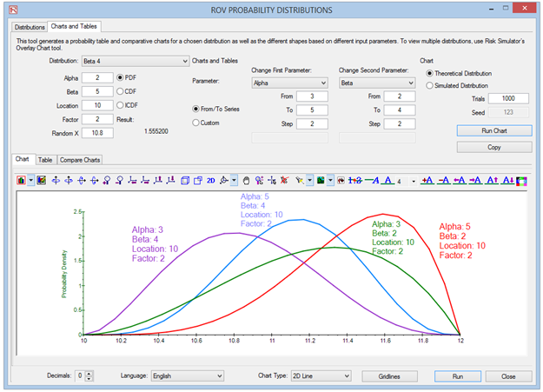Toggle the 3D box view icon
This screenshot has width=543, height=392.
coord(185,180)
